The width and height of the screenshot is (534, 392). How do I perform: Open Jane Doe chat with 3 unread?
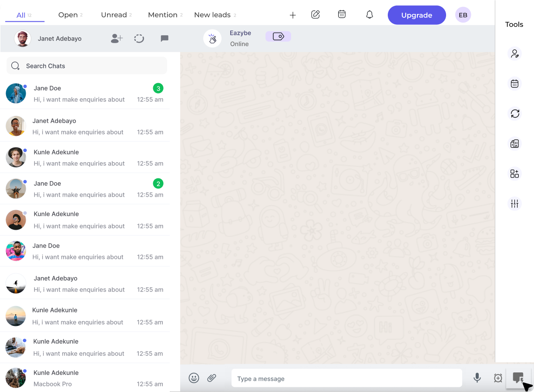click(x=85, y=94)
